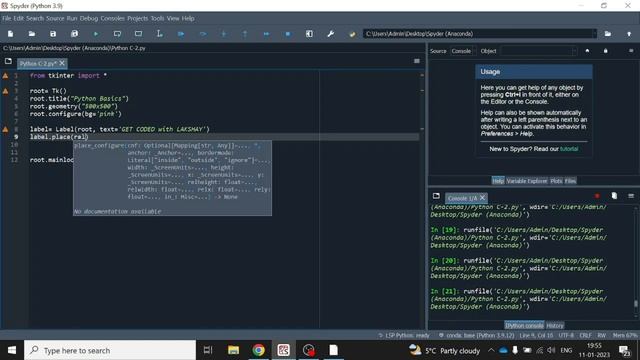Open the editor browse tabs icon
Image resolution: width=640 pixels, height=360 pixels.
8,61
